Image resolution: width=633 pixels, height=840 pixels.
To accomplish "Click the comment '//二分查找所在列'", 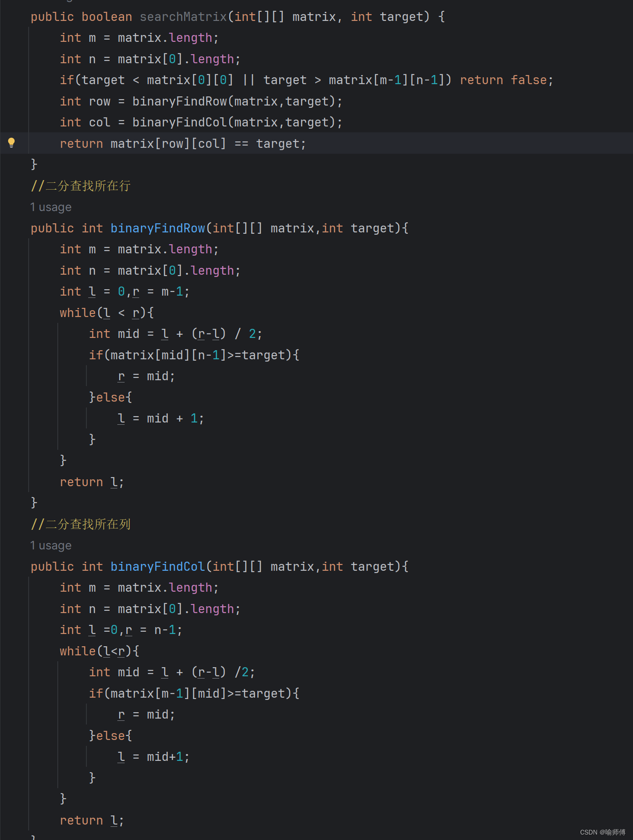I will (x=81, y=524).
